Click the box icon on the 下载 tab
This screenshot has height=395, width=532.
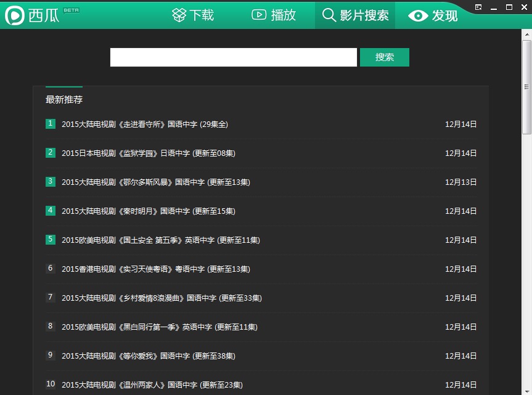click(x=179, y=14)
